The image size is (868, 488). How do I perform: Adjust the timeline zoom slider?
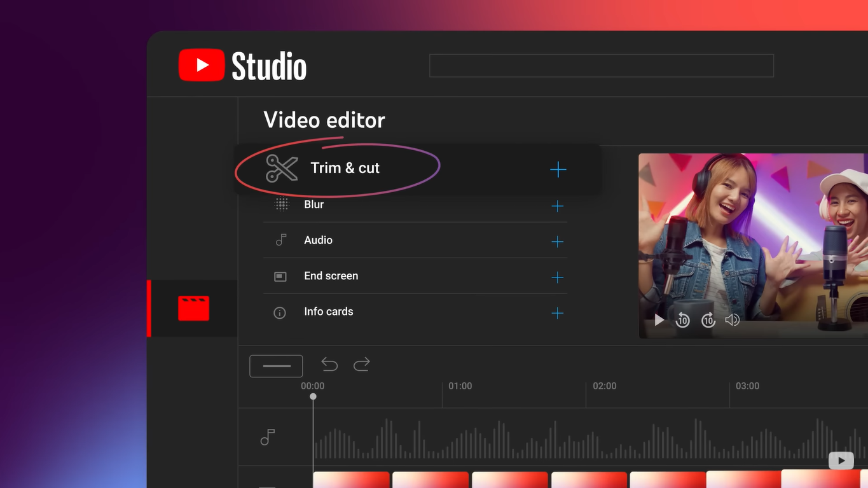[276, 365]
